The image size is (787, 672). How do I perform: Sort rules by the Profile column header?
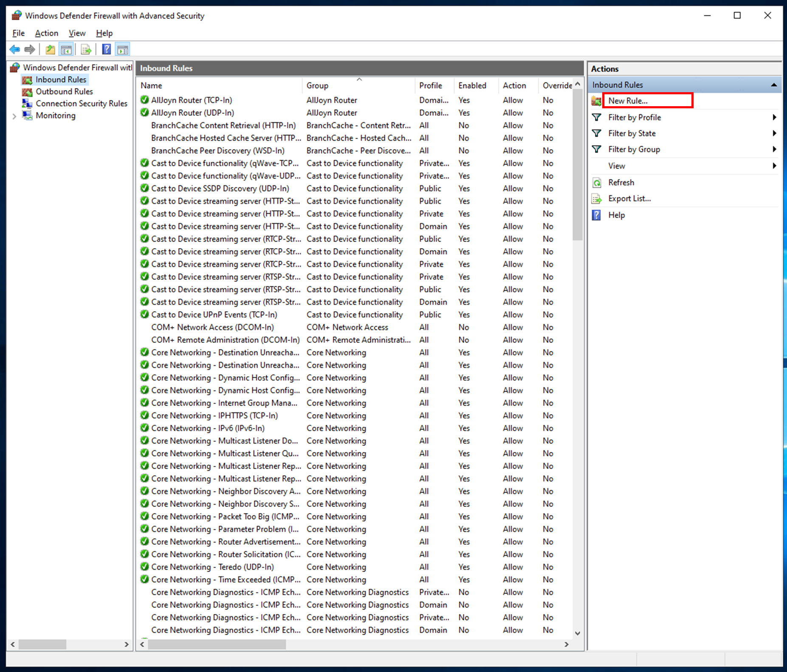click(x=434, y=86)
